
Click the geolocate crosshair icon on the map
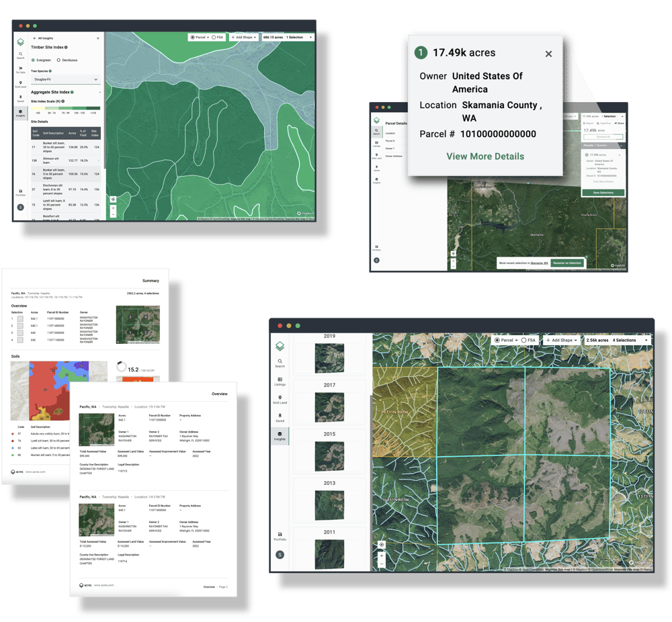(114, 199)
